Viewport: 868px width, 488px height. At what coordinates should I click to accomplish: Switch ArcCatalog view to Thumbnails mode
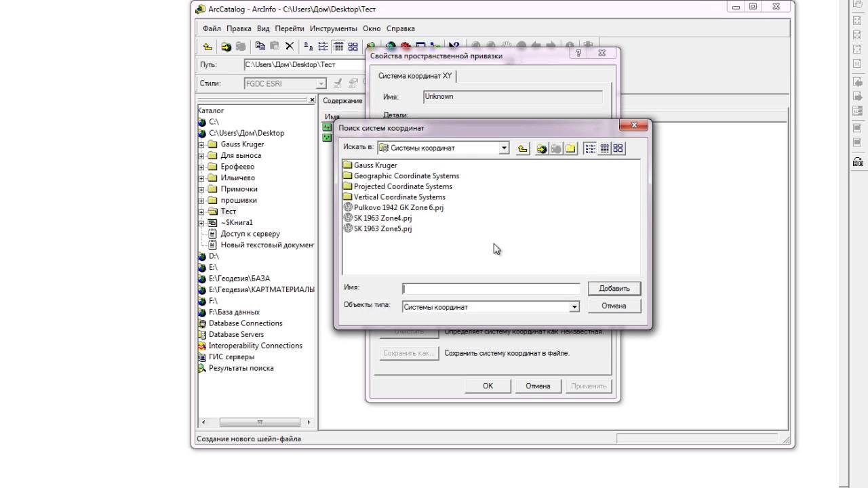click(x=353, y=47)
